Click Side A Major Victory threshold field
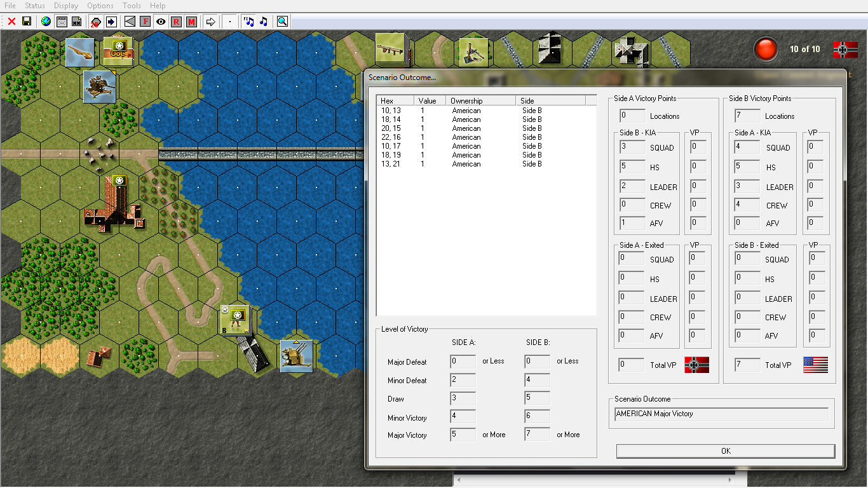Viewport: 868px width, 488px height. click(463, 435)
